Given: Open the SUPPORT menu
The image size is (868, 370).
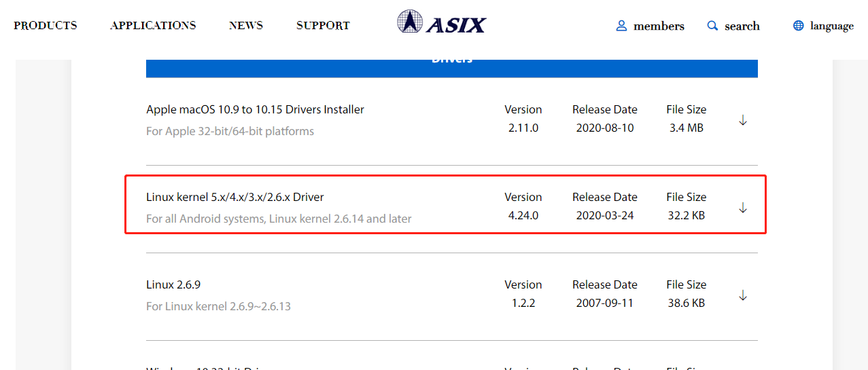Looking at the screenshot, I should 323,26.
